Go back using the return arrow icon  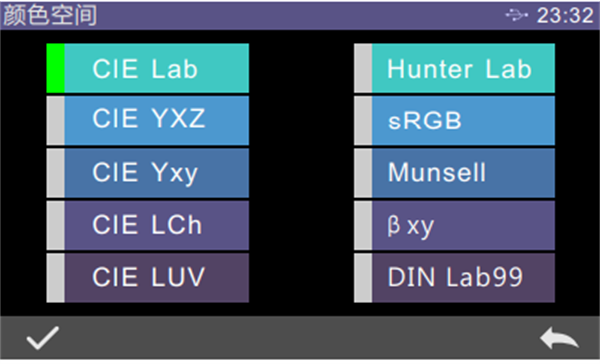point(559,338)
